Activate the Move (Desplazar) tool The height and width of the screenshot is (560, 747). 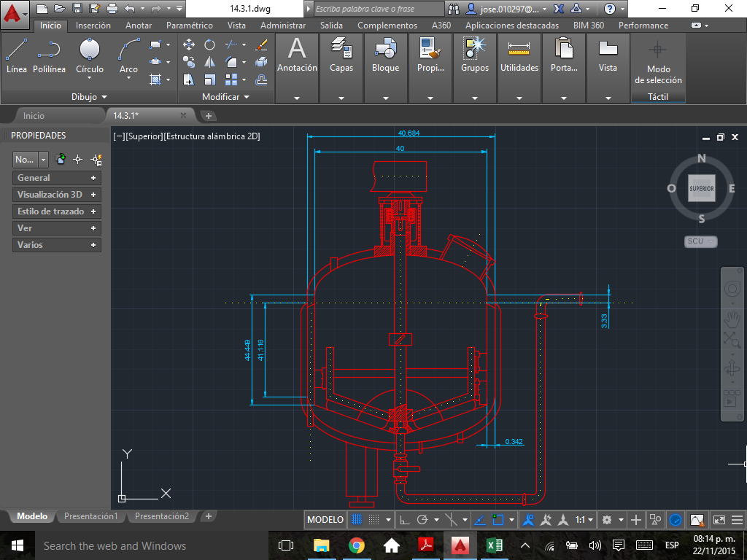tap(189, 44)
